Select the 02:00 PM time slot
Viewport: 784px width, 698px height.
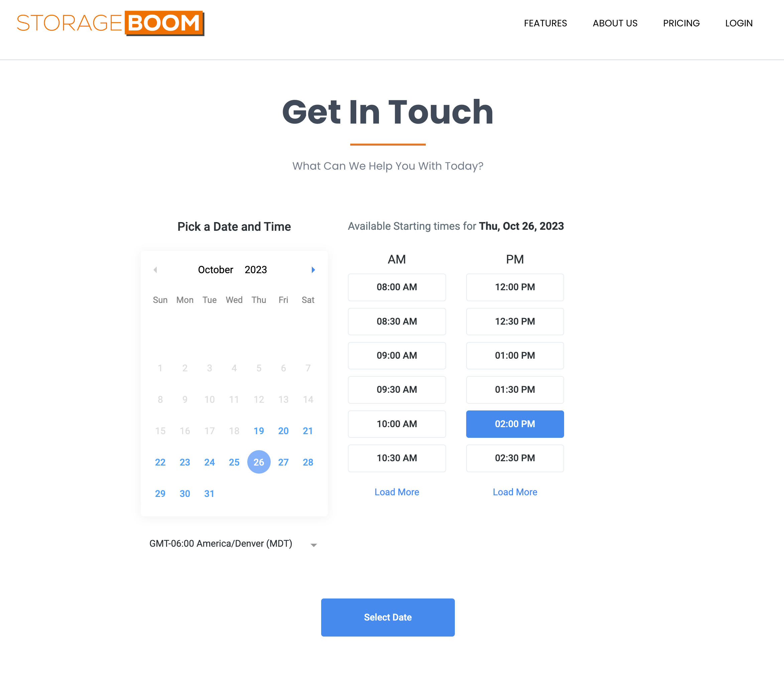pyautogui.click(x=515, y=424)
